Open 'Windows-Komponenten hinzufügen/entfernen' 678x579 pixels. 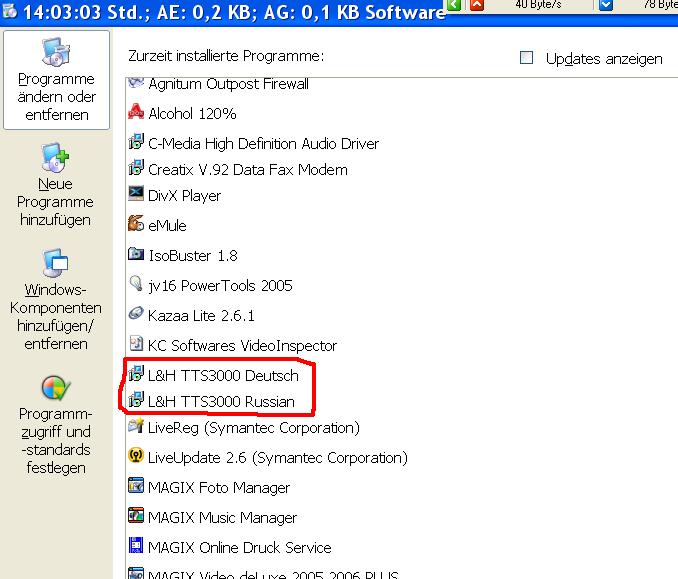click(55, 299)
